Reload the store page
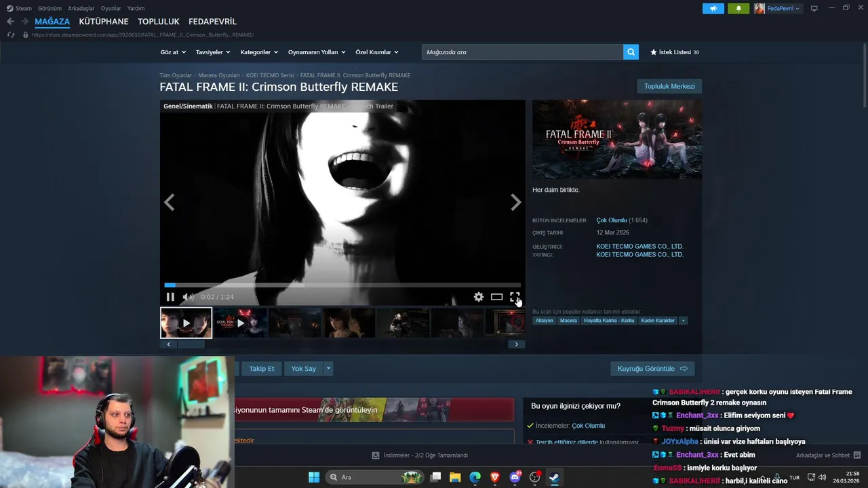This screenshot has height=488, width=868. (10, 35)
